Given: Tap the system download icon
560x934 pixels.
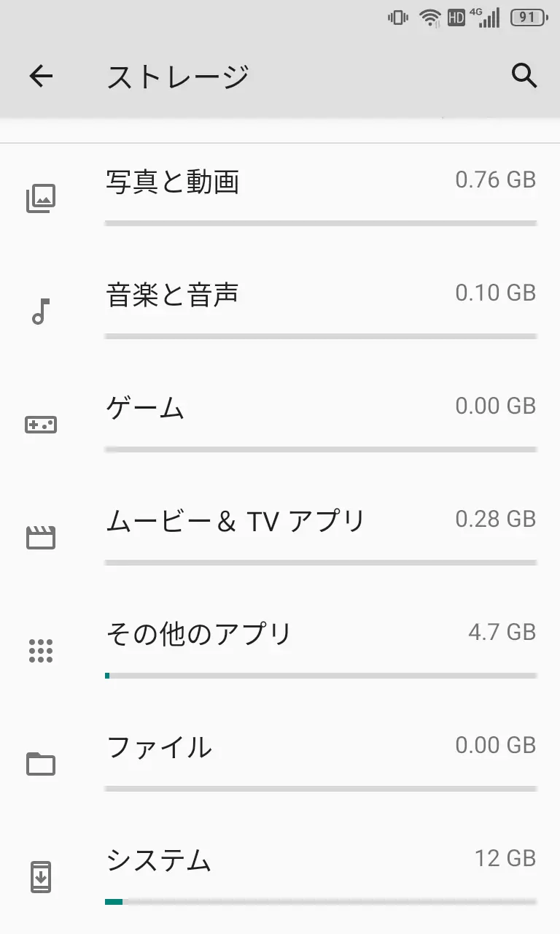Looking at the screenshot, I should pos(41,876).
